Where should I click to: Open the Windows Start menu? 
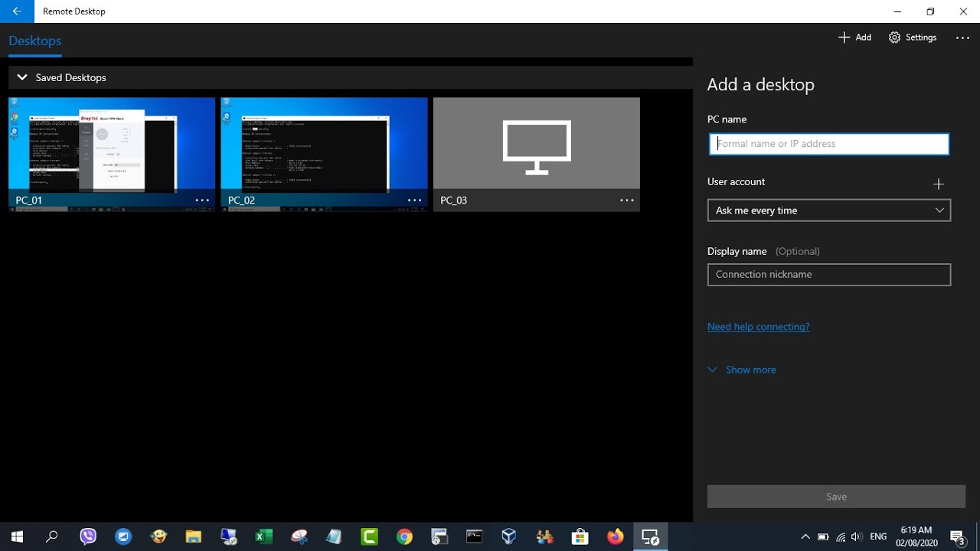tap(17, 536)
